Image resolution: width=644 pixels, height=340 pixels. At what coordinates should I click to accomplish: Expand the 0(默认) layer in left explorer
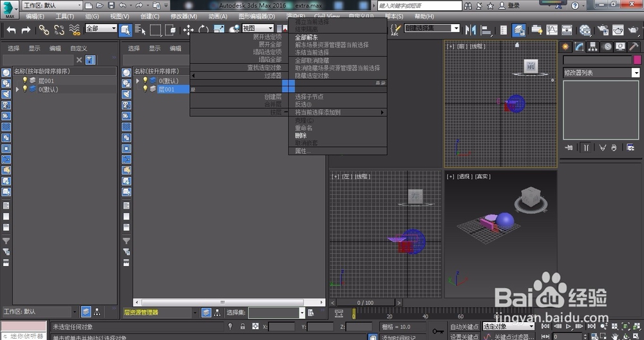[17, 89]
